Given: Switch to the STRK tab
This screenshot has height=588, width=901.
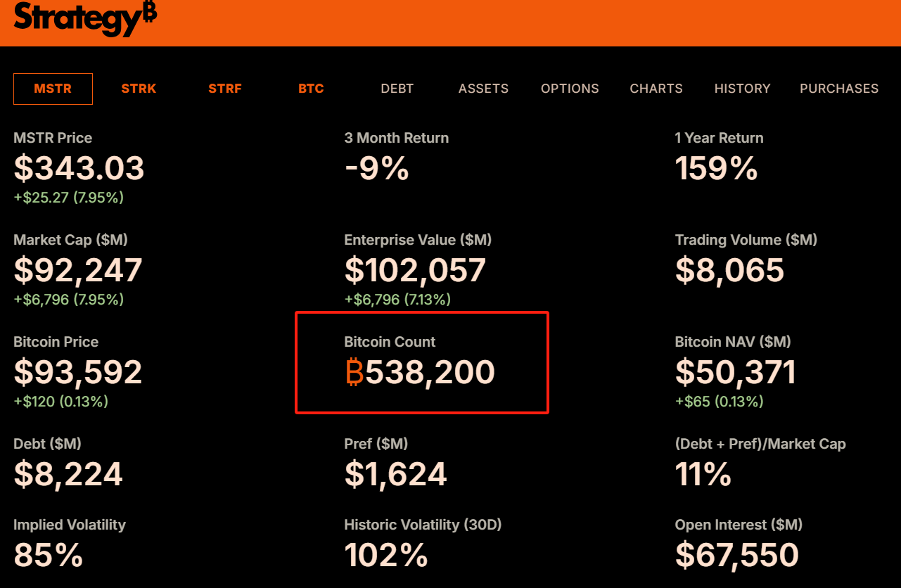Looking at the screenshot, I should point(139,89).
